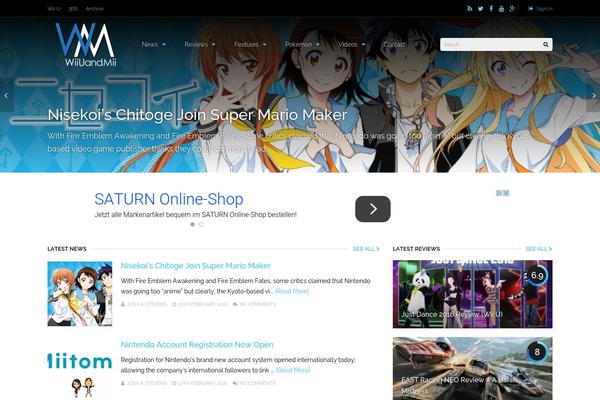The height and width of the screenshot is (400, 600).
Task: Go to previous slide arrow
Action: [6, 95]
